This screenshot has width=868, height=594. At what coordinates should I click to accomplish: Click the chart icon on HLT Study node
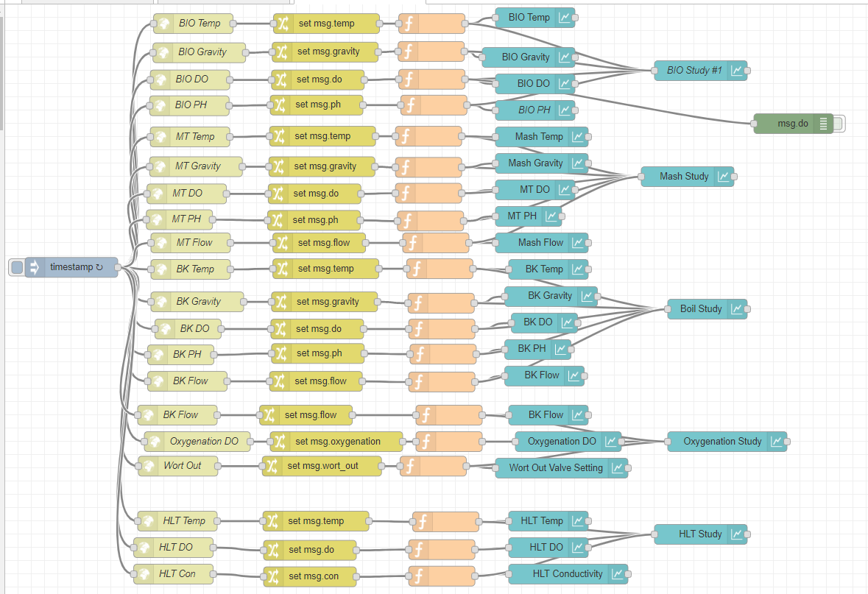click(x=737, y=534)
